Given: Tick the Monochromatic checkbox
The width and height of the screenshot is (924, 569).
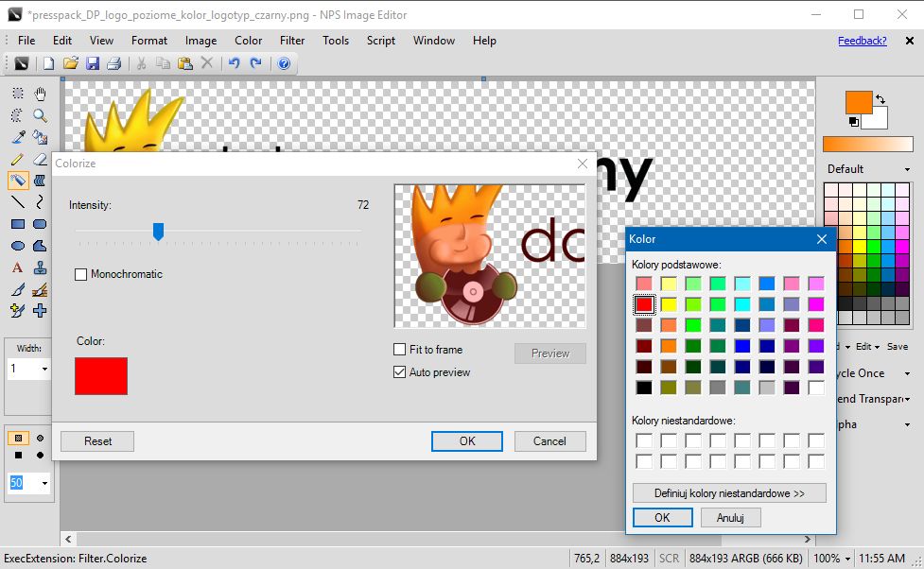Looking at the screenshot, I should [x=80, y=274].
